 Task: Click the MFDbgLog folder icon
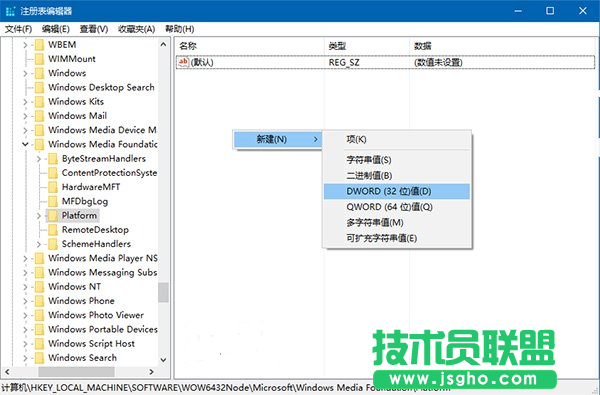point(53,201)
